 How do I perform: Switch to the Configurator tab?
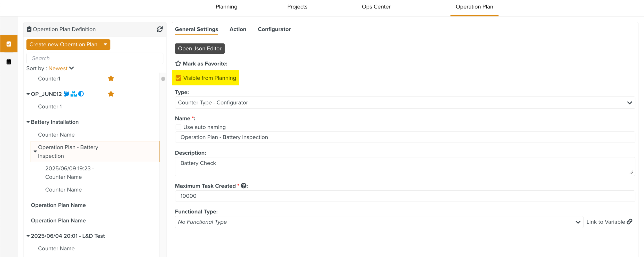coord(274,29)
